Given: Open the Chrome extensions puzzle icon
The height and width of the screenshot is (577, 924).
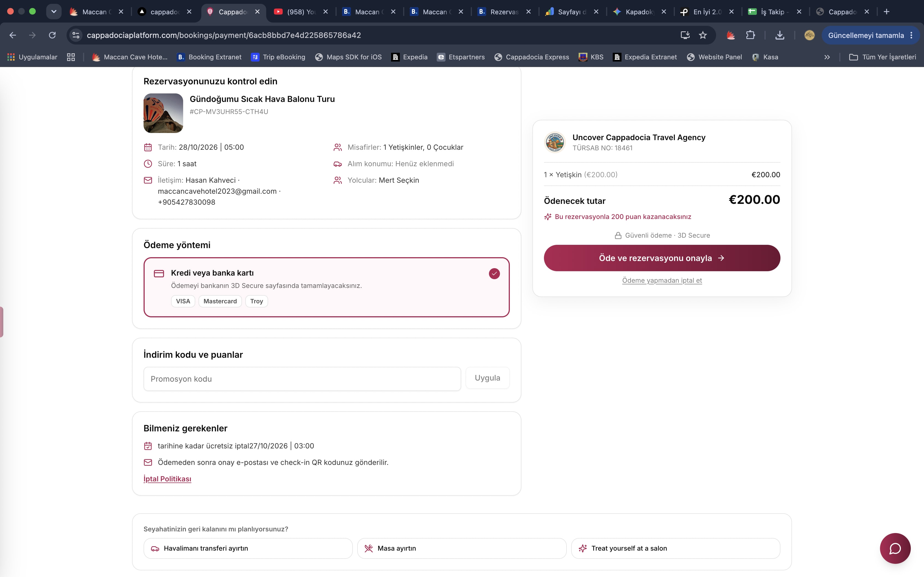Looking at the screenshot, I should (x=750, y=35).
